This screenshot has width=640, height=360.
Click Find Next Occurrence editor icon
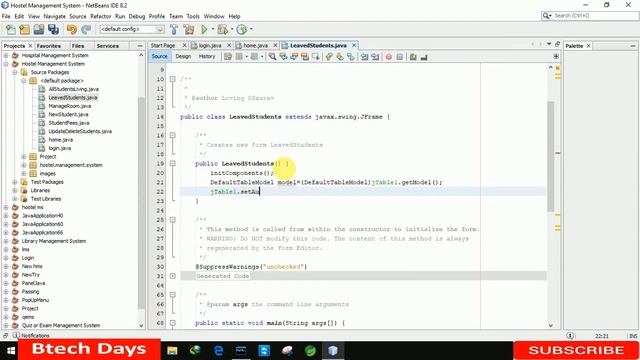294,57
